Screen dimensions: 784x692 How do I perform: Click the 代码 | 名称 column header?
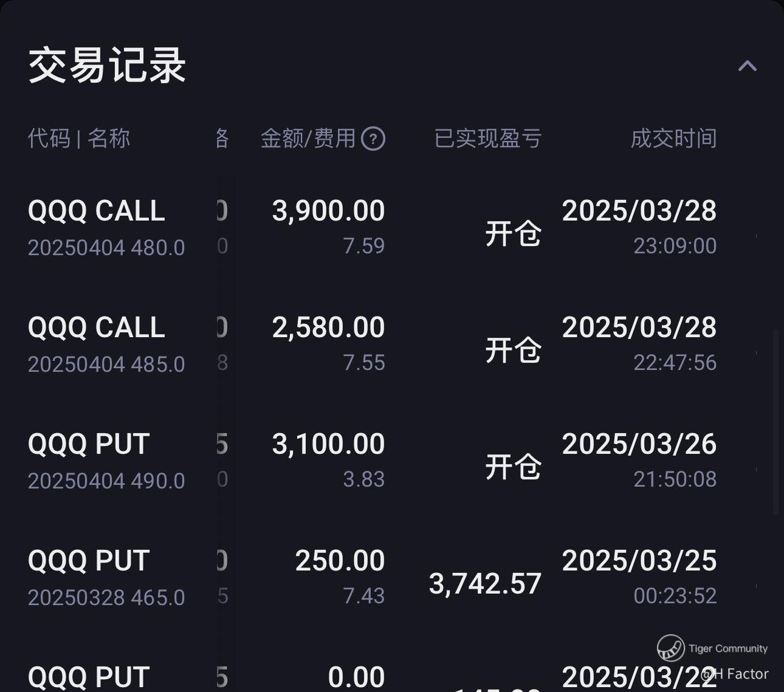tap(79, 139)
